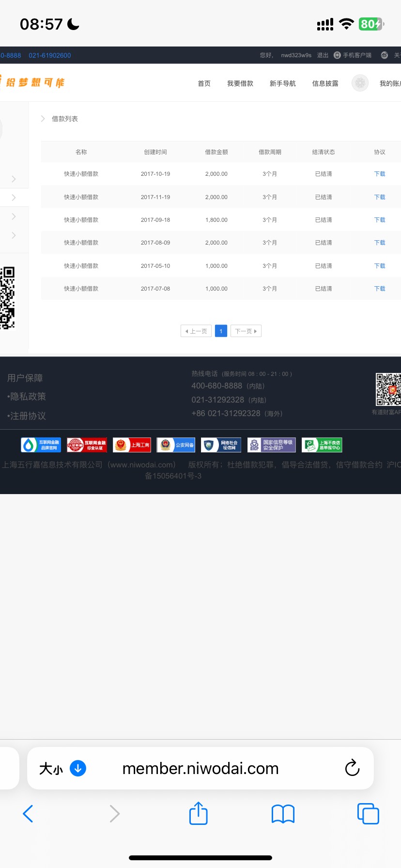
Task: Click the +86 021-31292328 overseas number
Action: click(226, 414)
